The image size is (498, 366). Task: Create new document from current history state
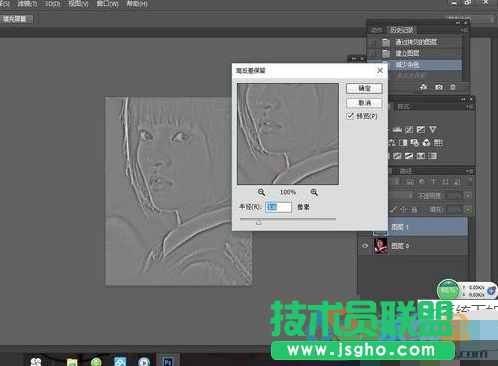[423, 87]
